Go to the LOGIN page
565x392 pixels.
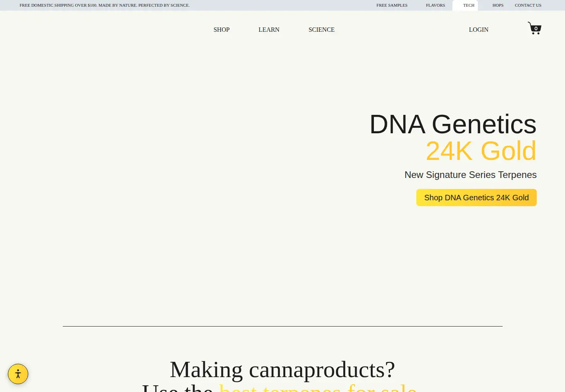[x=479, y=30]
